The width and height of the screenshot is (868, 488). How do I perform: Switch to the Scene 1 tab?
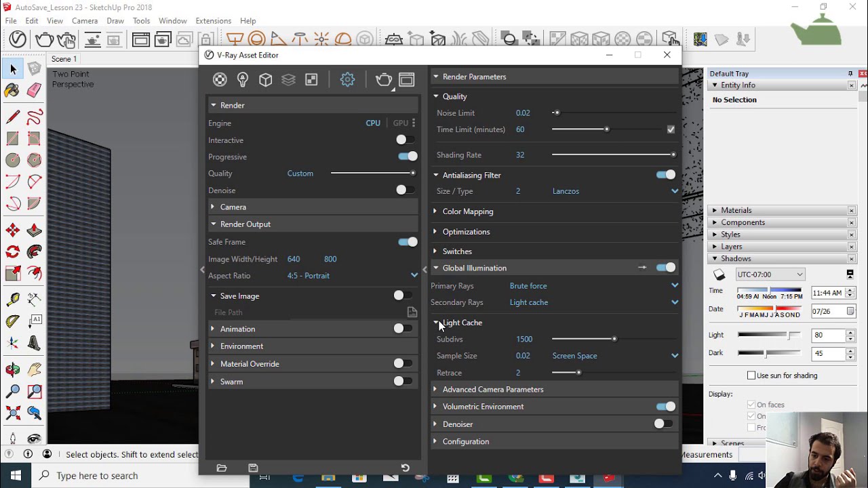[64, 59]
